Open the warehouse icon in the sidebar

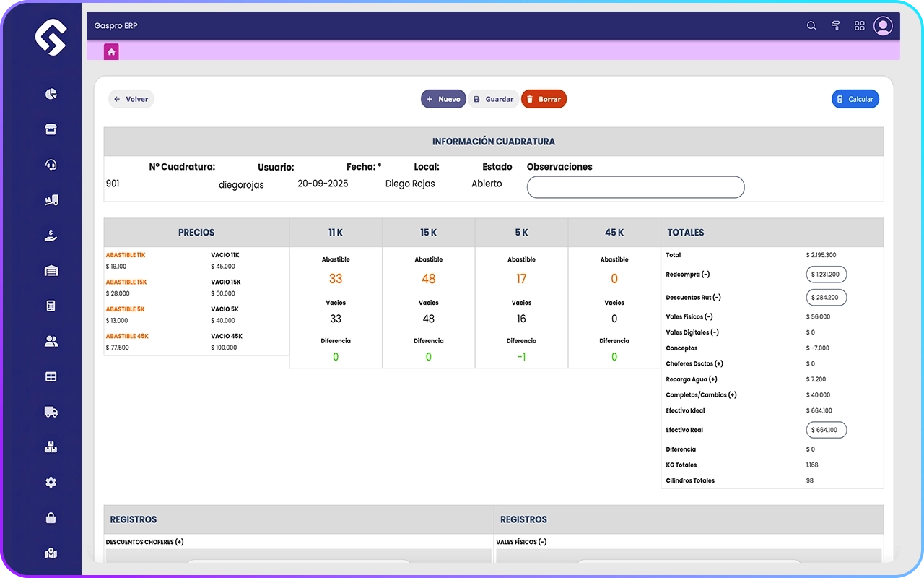(51, 271)
